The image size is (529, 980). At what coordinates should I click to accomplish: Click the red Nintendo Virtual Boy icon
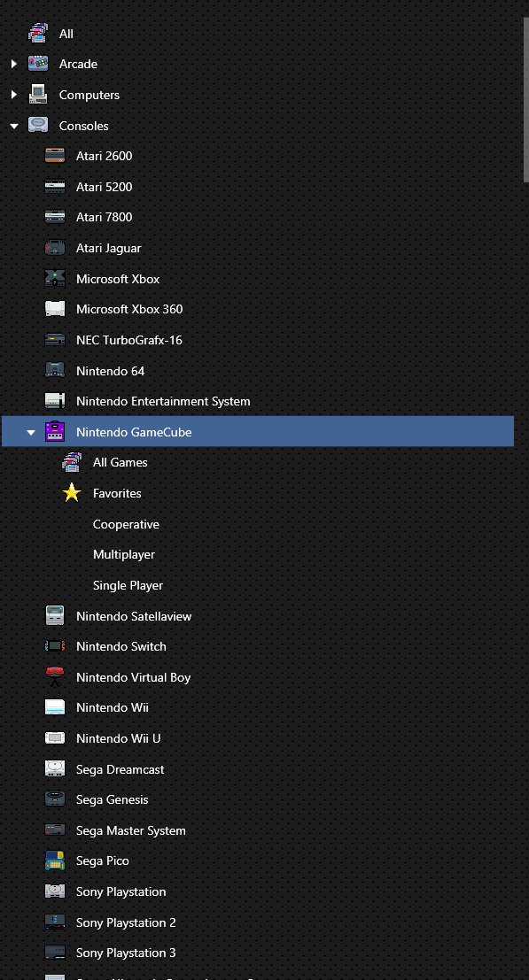pyautogui.click(x=55, y=677)
